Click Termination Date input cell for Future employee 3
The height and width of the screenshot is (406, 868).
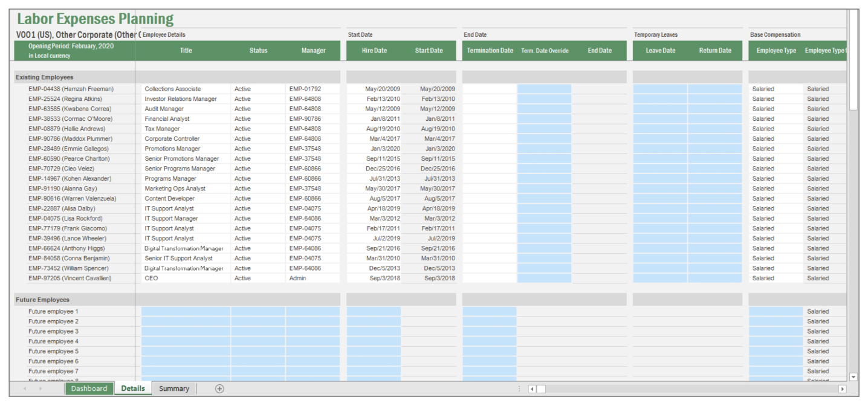[x=490, y=332]
